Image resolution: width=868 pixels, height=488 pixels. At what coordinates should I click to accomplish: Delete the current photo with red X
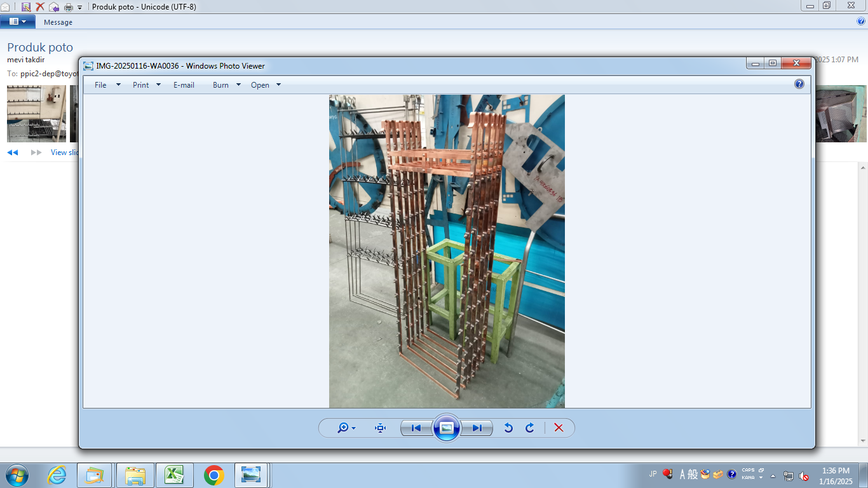pyautogui.click(x=559, y=428)
